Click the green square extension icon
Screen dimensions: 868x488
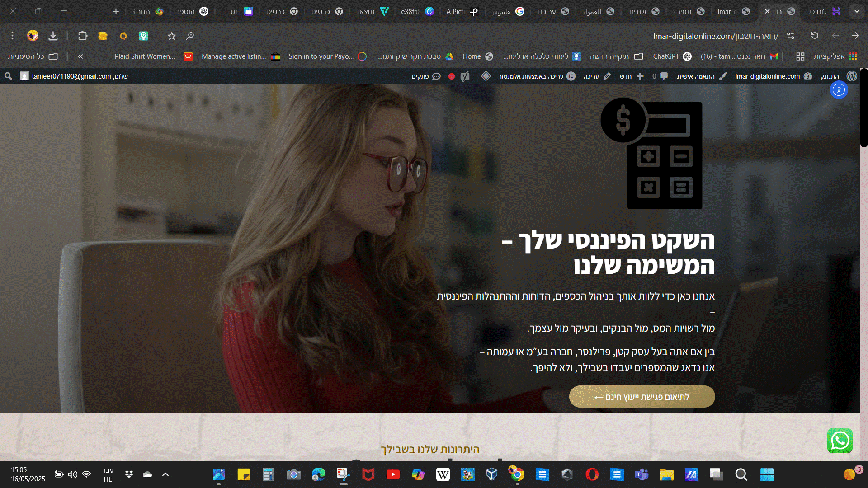[x=143, y=36]
